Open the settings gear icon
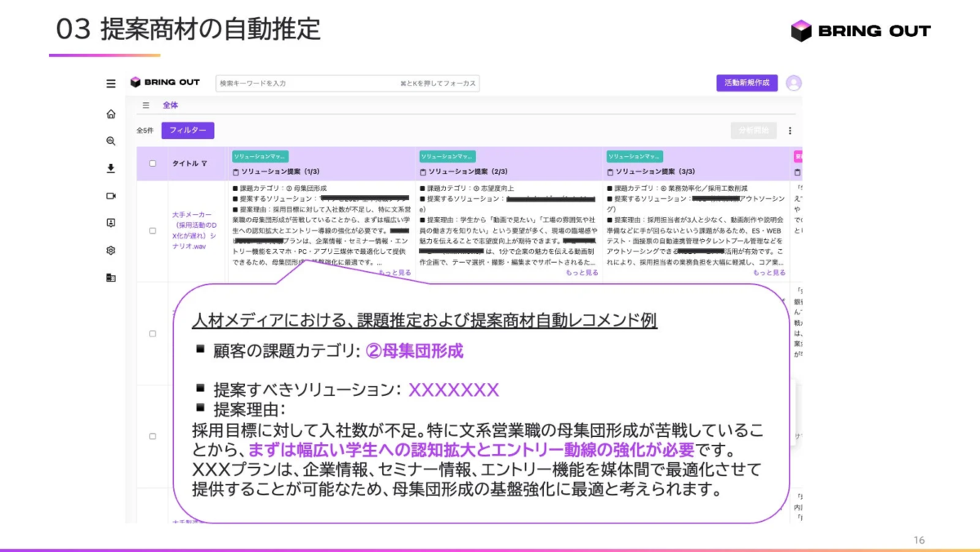The width and height of the screenshot is (980, 552). click(x=109, y=251)
